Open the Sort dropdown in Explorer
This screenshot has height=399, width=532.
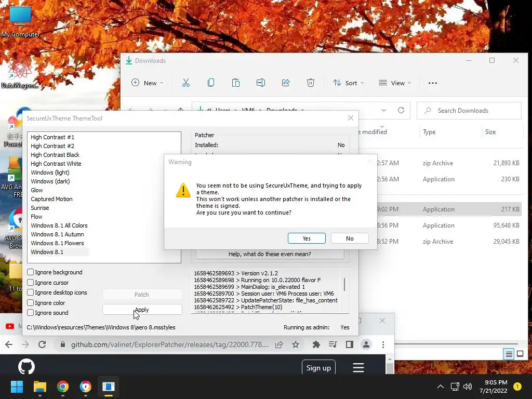coord(349,83)
